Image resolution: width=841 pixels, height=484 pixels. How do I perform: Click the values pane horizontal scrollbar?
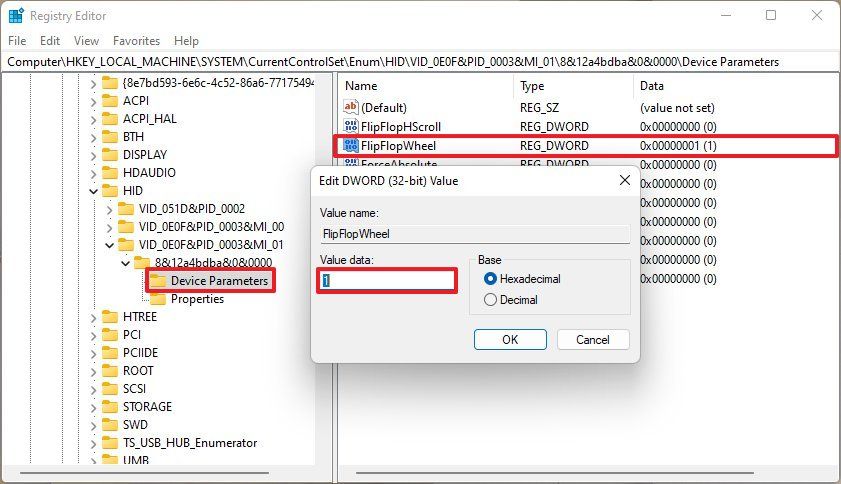pyautogui.click(x=555, y=473)
